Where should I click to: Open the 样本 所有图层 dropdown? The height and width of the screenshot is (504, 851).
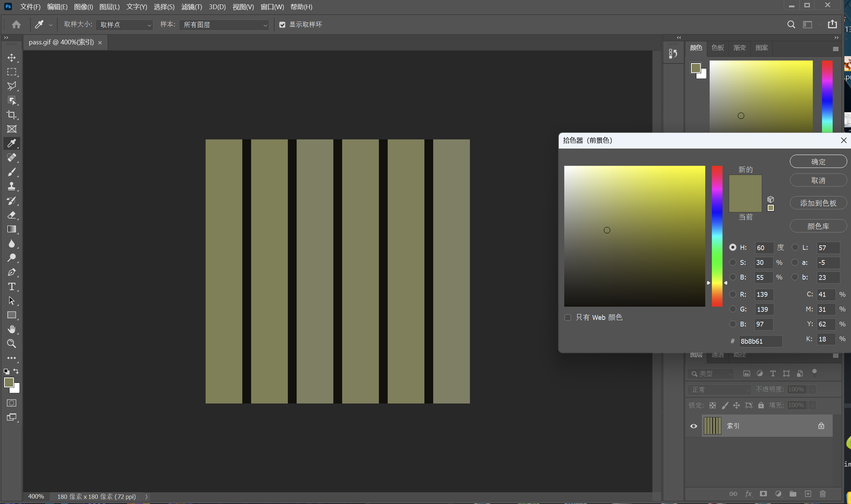[224, 25]
